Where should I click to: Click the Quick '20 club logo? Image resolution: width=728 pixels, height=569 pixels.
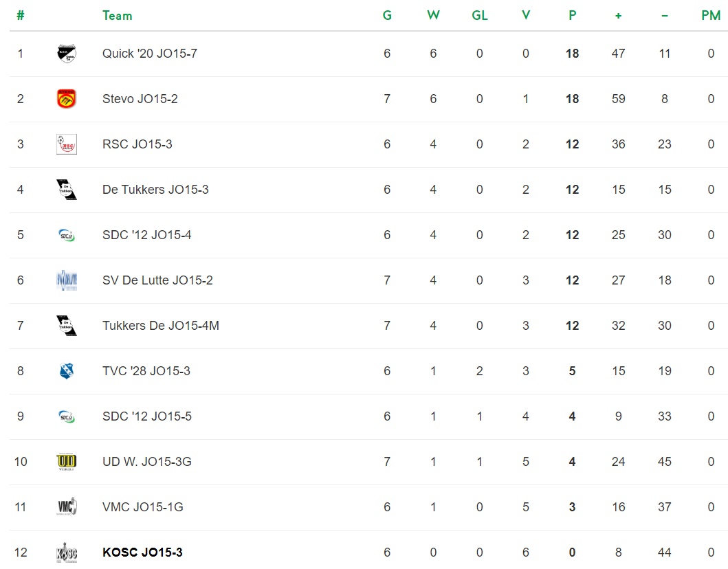click(x=67, y=54)
